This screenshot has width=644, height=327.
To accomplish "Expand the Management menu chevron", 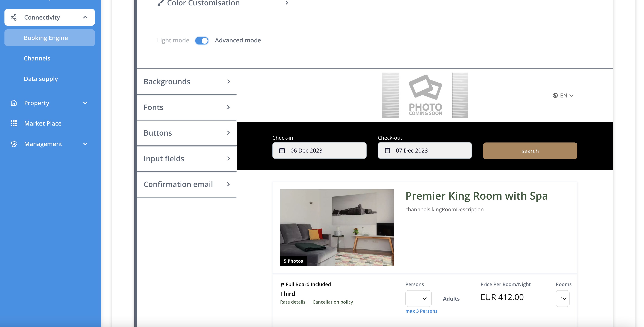I will point(85,144).
